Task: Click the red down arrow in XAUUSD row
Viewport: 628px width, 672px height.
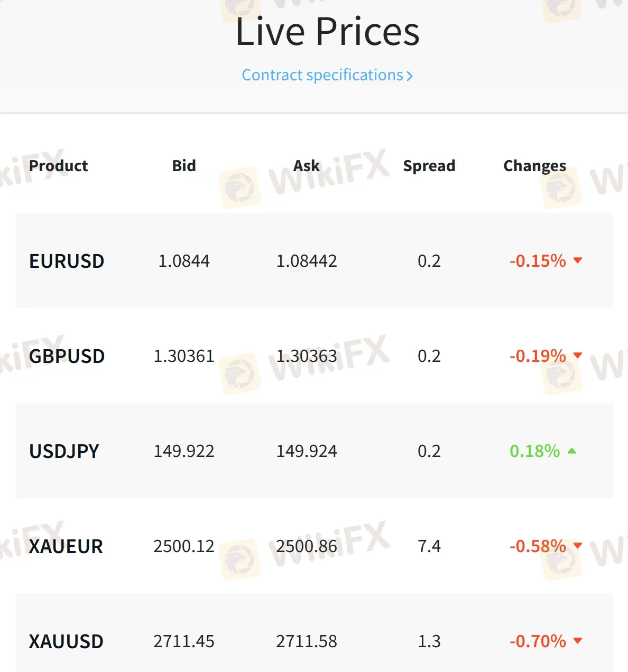Action: [x=578, y=640]
